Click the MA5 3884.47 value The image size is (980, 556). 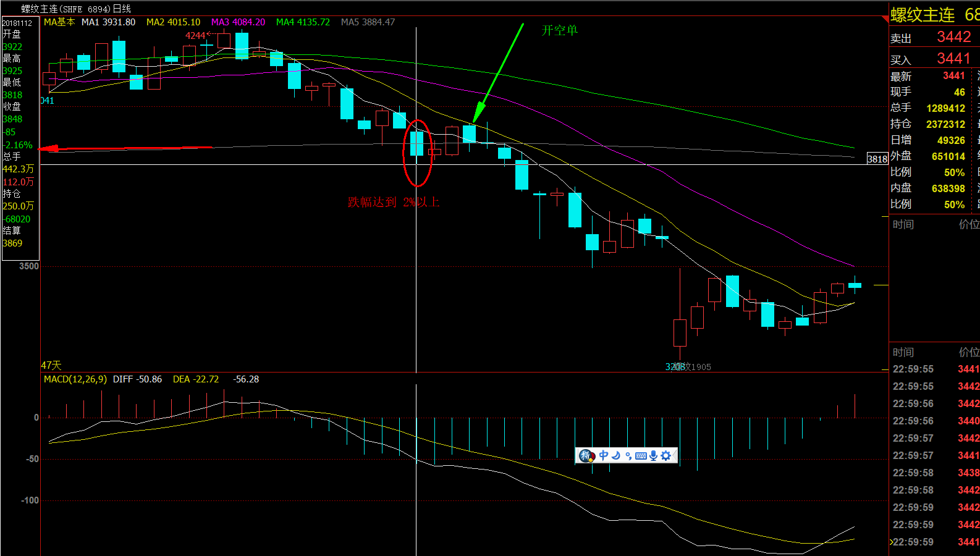point(368,22)
